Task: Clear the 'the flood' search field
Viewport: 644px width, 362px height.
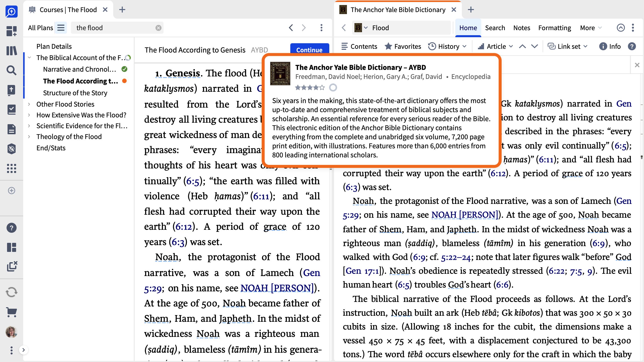Action: pyautogui.click(x=158, y=28)
